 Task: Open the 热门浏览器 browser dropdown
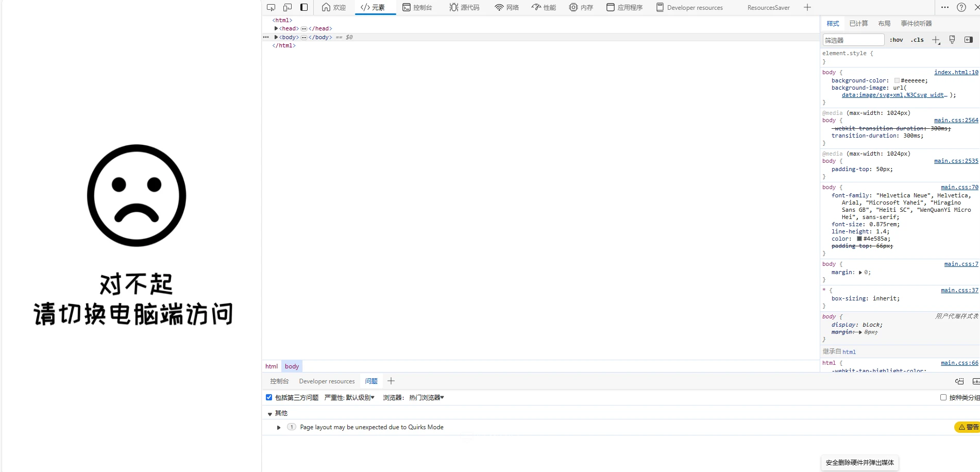[427, 397]
